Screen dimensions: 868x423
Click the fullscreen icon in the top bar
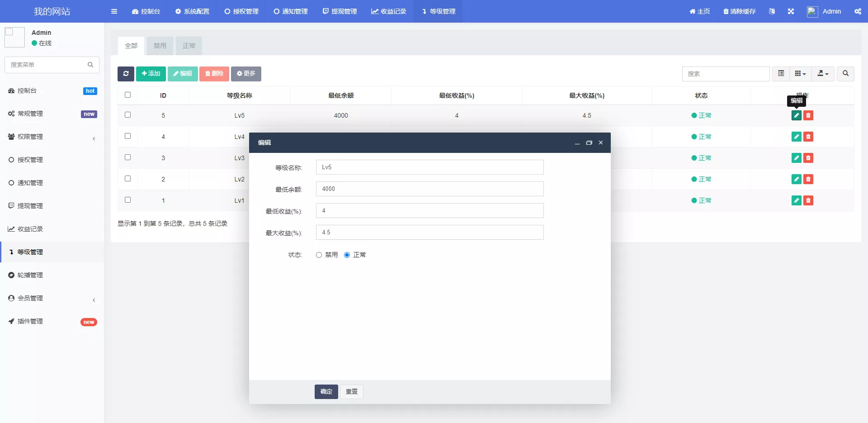click(x=791, y=11)
